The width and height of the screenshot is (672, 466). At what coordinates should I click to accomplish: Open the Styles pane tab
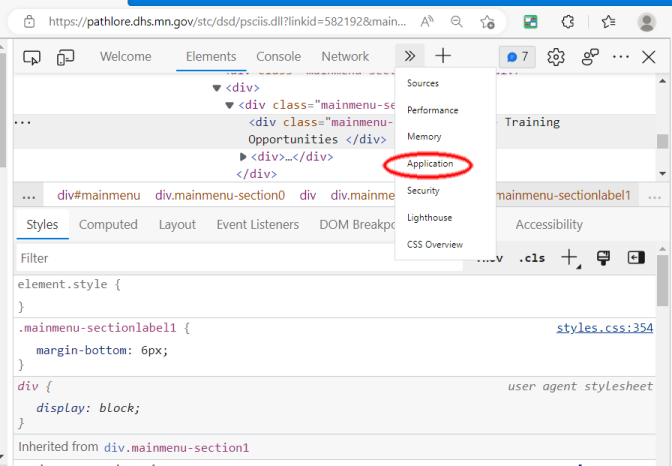[x=42, y=225]
